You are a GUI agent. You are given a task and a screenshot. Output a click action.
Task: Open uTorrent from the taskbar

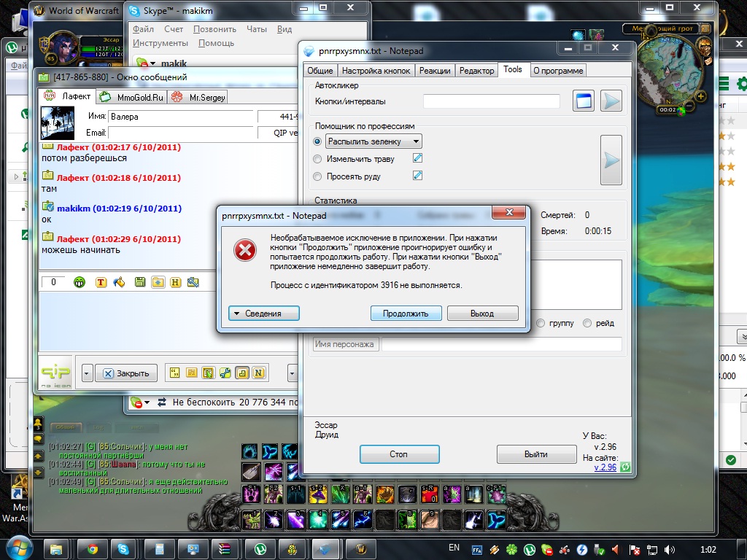tap(260, 550)
